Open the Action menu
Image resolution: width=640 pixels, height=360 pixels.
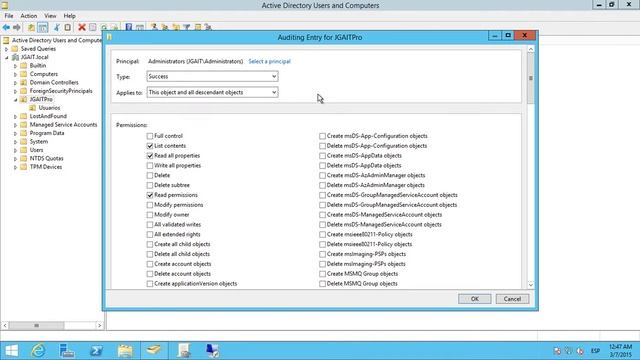[x=29, y=16]
